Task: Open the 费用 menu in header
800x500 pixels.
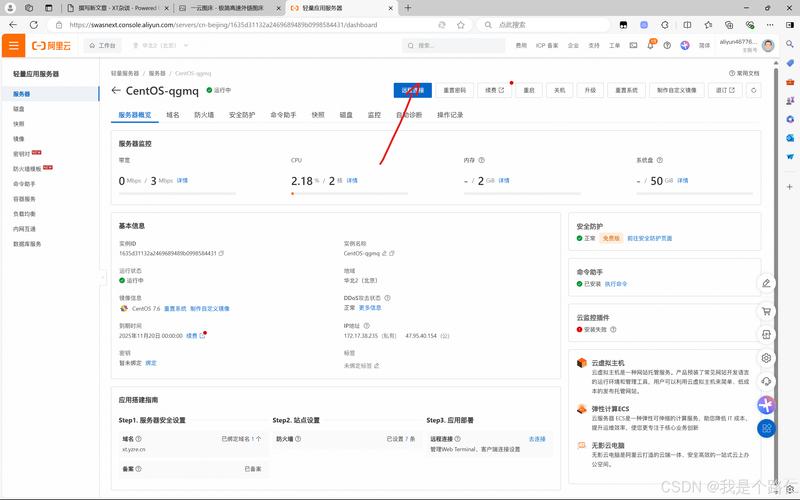Action: click(521, 45)
